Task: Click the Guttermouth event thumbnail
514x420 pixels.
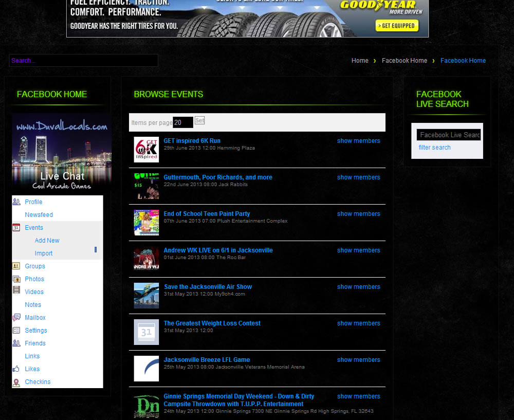Action: (146, 186)
